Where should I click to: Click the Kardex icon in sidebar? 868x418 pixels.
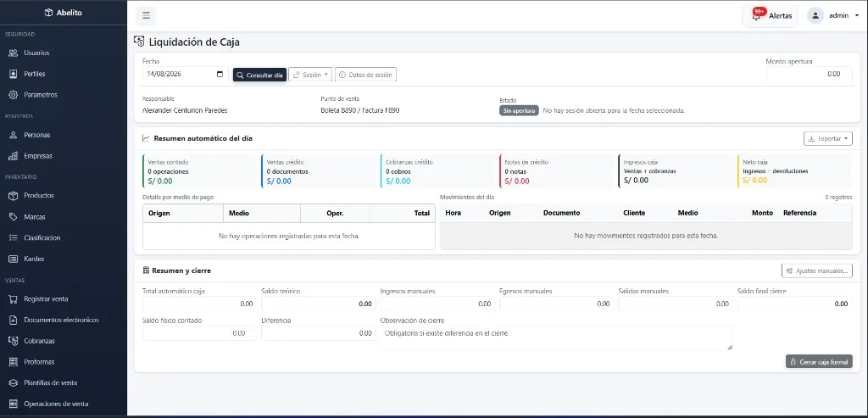point(14,259)
